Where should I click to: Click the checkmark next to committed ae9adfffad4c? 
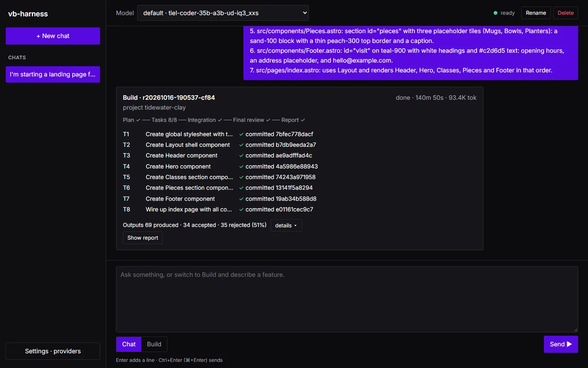241,155
